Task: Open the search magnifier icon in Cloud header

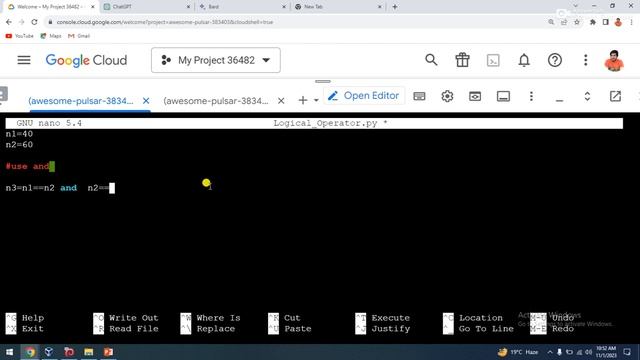Action: pos(431,60)
